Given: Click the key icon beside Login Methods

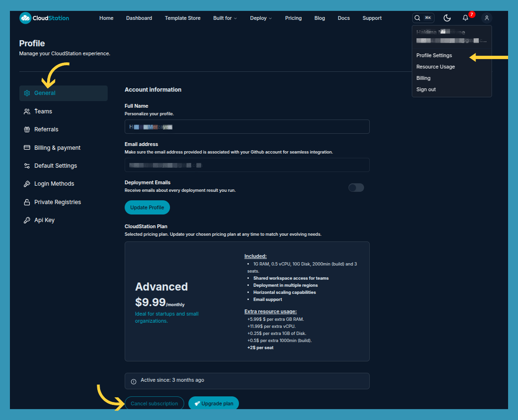Looking at the screenshot, I should [27, 184].
